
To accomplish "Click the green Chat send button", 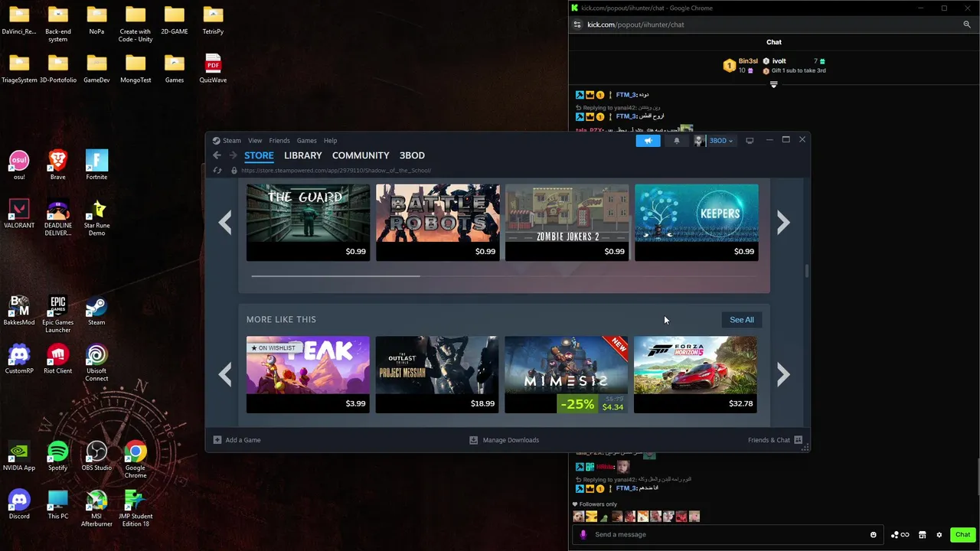I will (962, 535).
